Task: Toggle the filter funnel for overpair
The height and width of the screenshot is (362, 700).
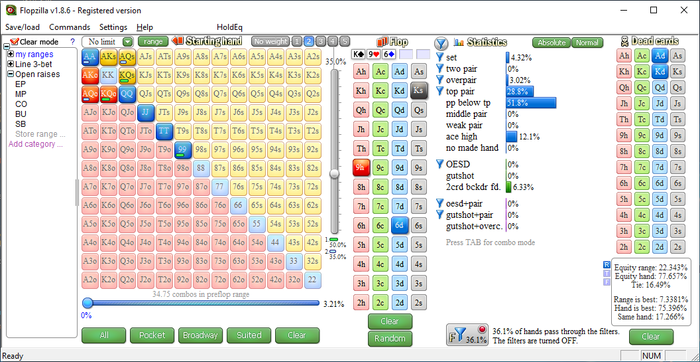Action: tap(440, 80)
